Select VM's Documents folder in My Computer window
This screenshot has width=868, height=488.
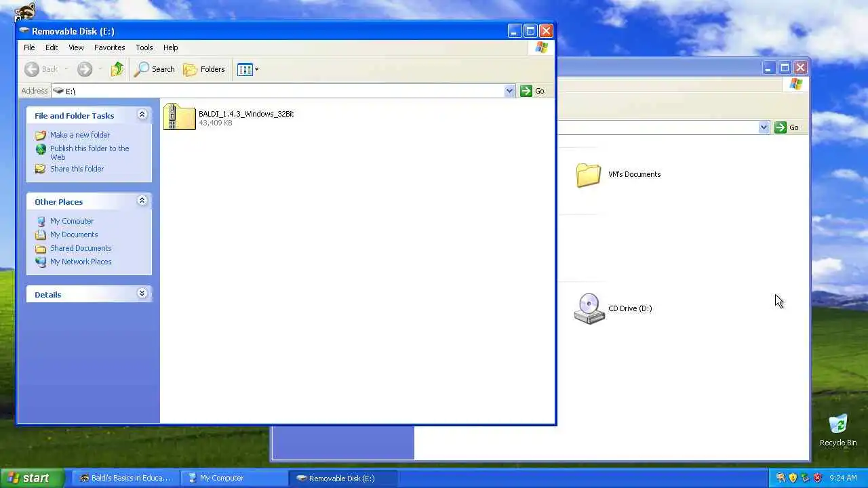(x=618, y=175)
